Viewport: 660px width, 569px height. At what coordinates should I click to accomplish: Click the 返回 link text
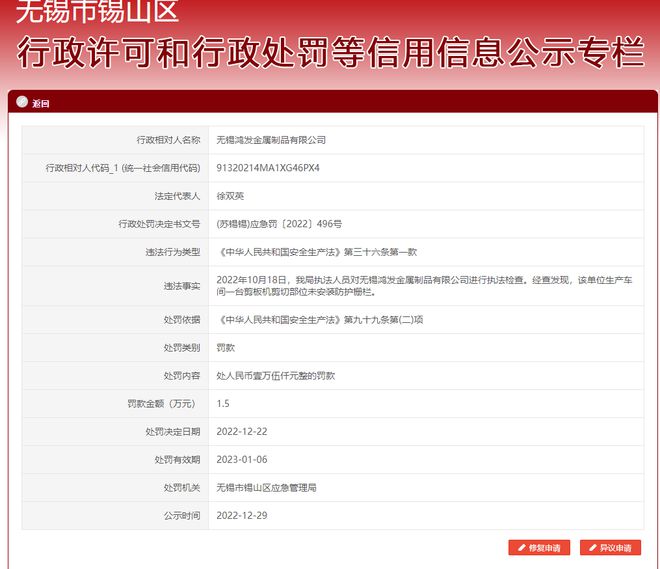coord(40,103)
